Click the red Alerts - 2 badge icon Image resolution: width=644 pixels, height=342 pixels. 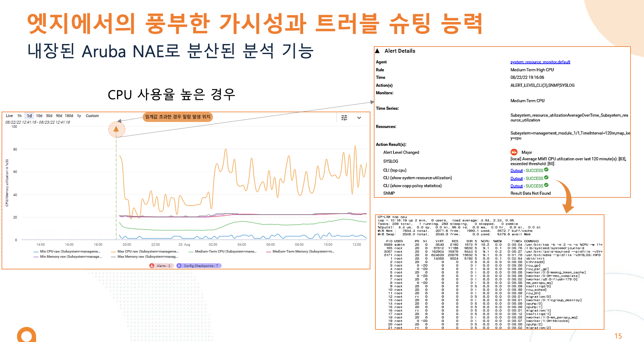152,266
